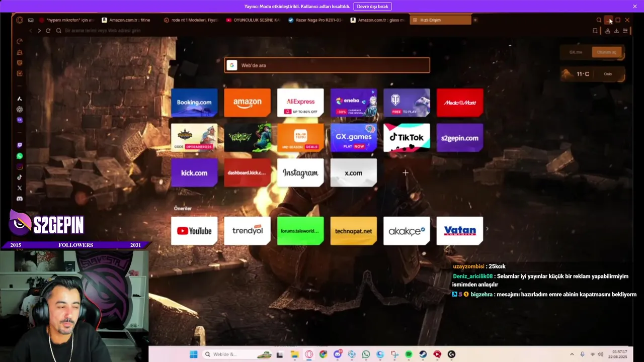Open TikTok in the Opera sidebar
Viewport: 644px width, 362px height.
pos(20,177)
